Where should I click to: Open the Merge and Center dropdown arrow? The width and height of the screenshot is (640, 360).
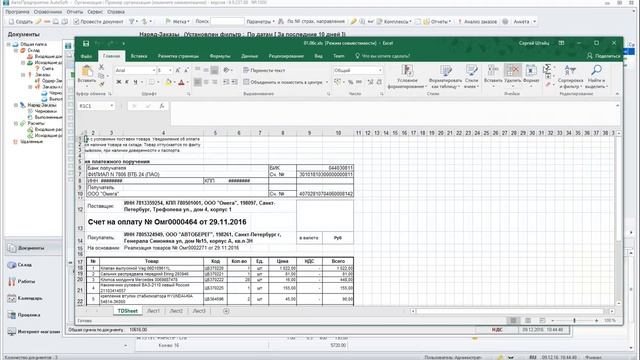click(327, 82)
